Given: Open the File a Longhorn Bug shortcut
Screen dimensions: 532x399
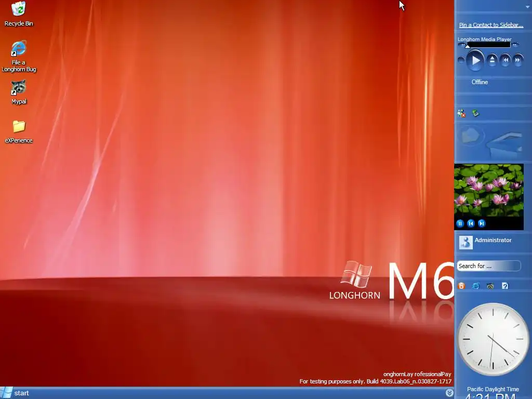Looking at the screenshot, I should 19,56.
